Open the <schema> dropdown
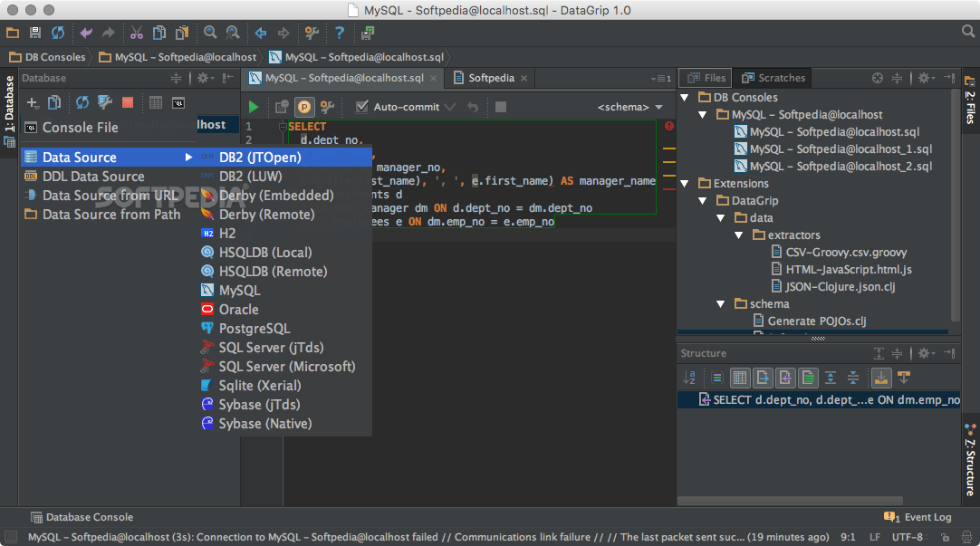The image size is (980, 546). [x=629, y=107]
